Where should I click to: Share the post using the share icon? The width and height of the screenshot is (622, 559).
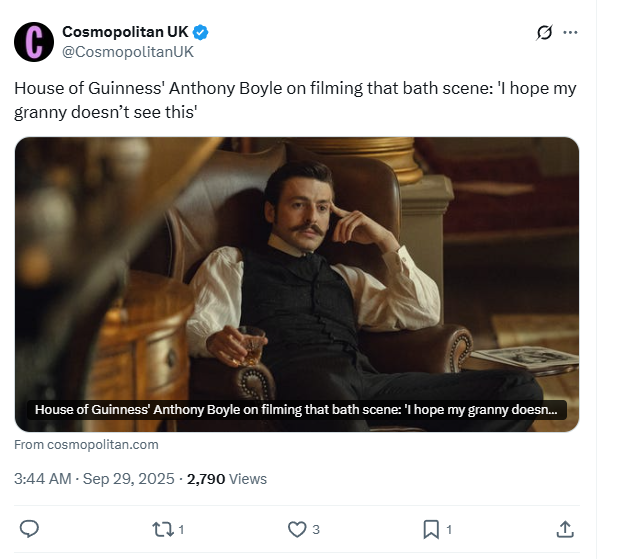click(564, 529)
